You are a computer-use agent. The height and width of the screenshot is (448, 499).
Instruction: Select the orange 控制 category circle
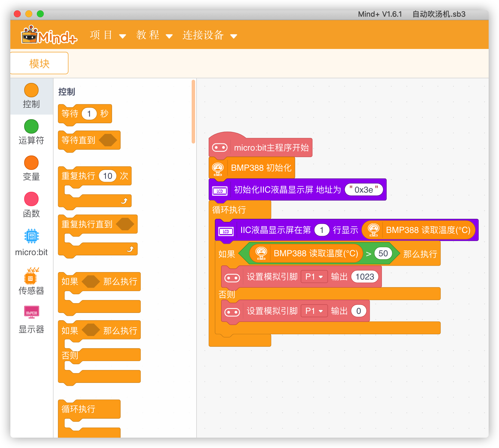[31, 90]
